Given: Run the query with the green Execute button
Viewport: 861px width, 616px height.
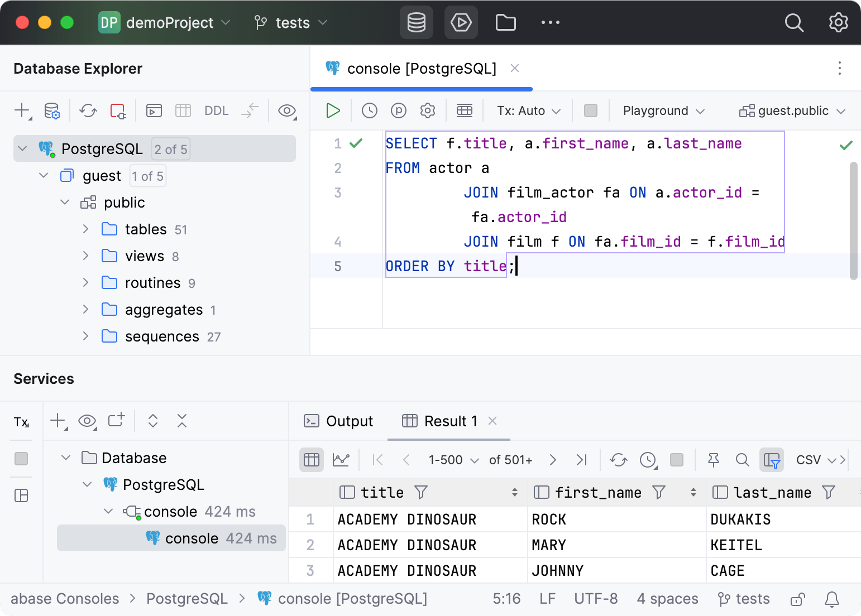Looking at the screenshot, I should 333,110.
